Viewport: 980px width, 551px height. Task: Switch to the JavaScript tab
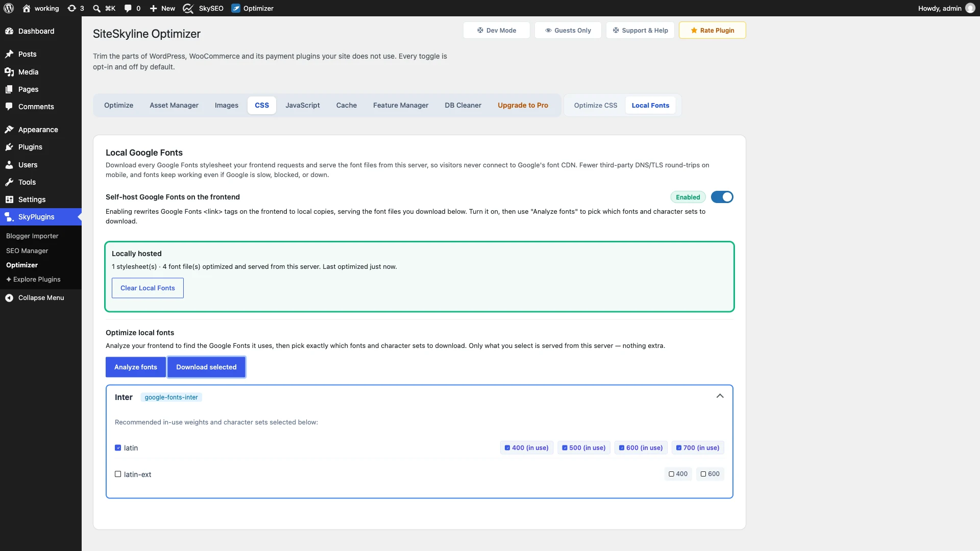[x=302, y=105]
